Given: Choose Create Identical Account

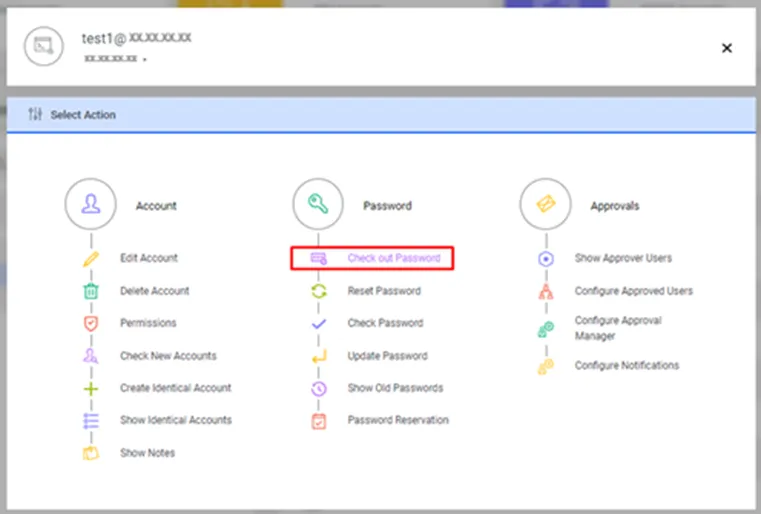Looking at the screenshot, I should [176, 388].
